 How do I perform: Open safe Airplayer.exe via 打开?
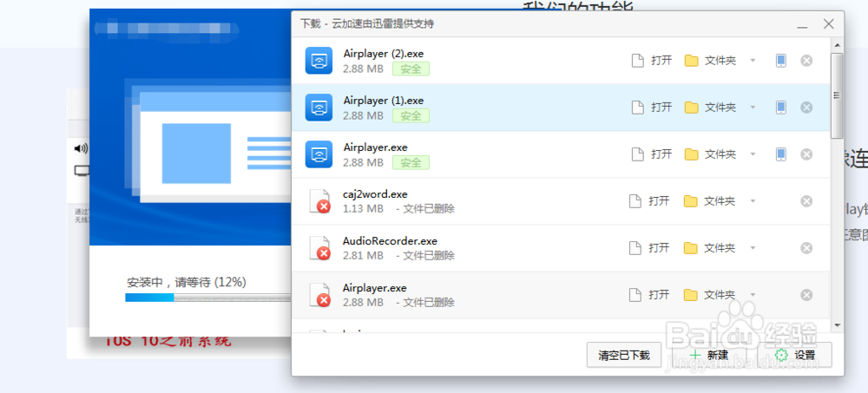click(x=652, y=154)
